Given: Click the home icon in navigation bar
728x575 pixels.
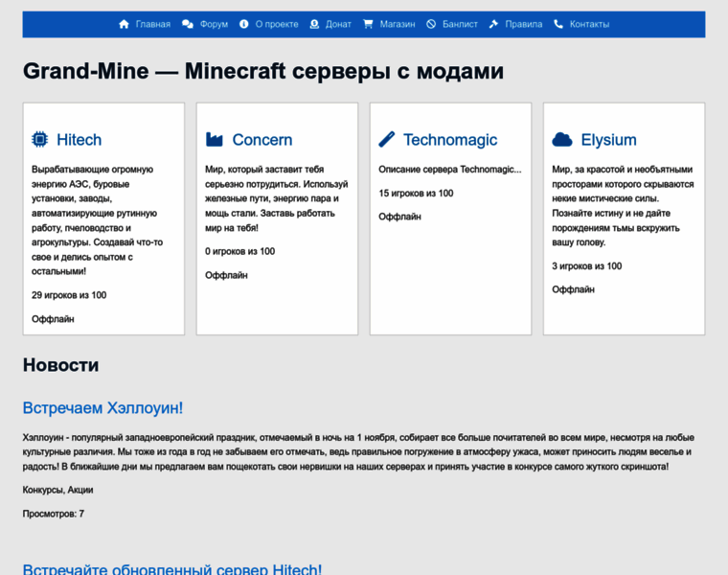Looking at the screenshot, I should click(x=124, y=24).
